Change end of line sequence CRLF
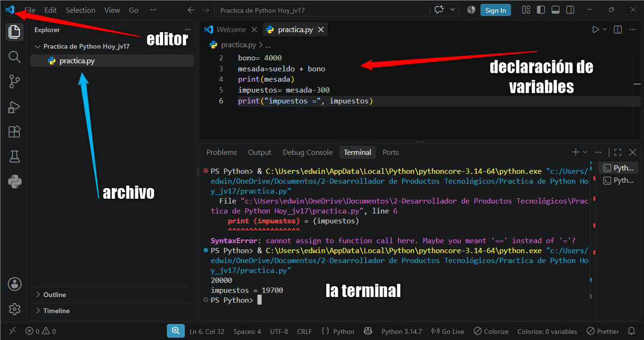This screenshot has width=644, height=340. pyautogui.click(x=304, y=331)
